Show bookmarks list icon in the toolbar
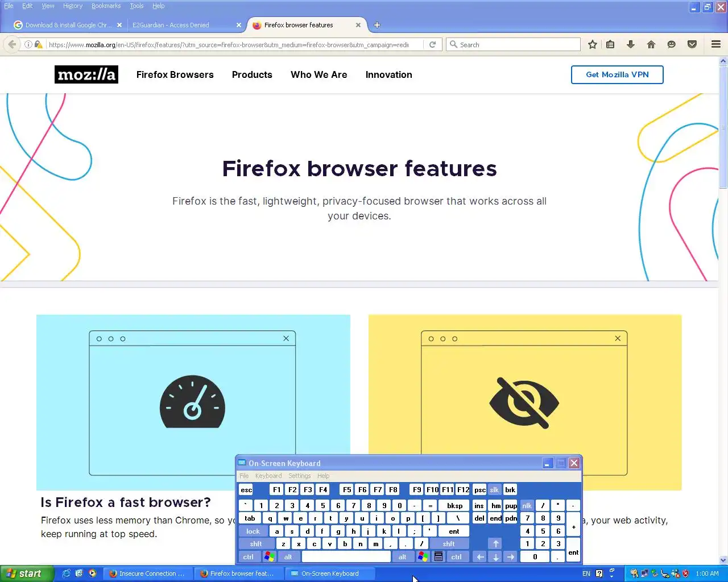The image size is (728, 582). (x=610, y=44)
